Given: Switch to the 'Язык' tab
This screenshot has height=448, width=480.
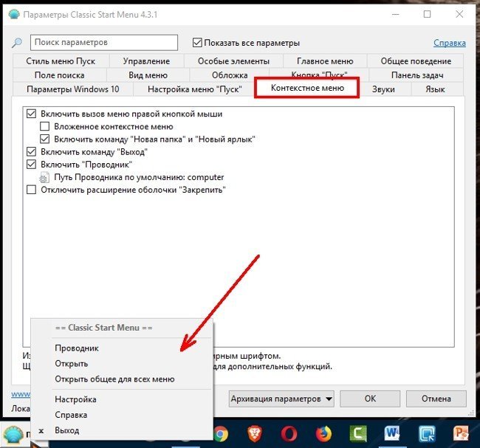Looking at the screenshot, I should 435,89.
